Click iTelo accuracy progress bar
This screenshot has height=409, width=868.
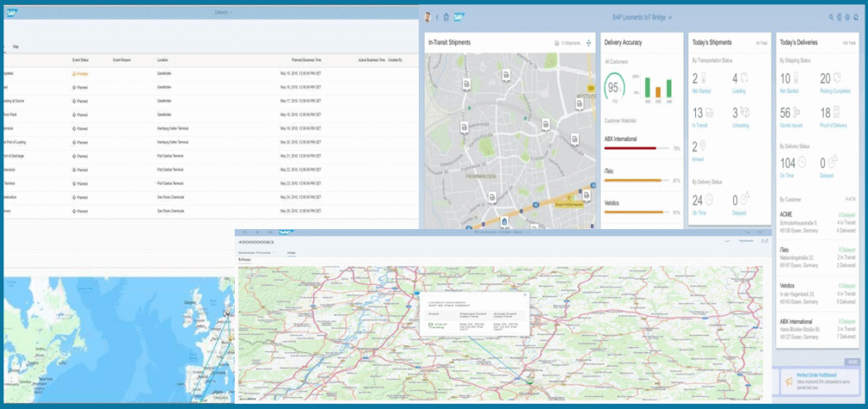(636, 180)
